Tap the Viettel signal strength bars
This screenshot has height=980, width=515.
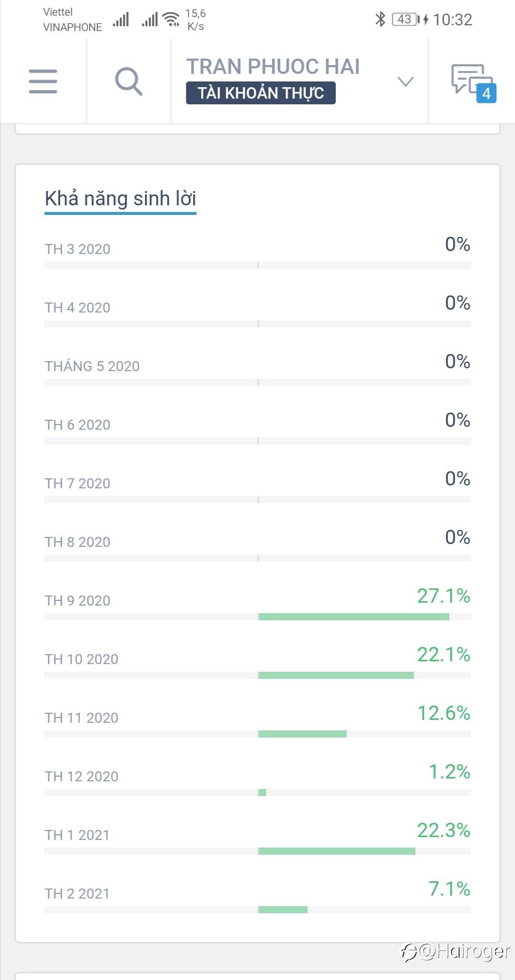pyautogui.click(x=121, y=20)
